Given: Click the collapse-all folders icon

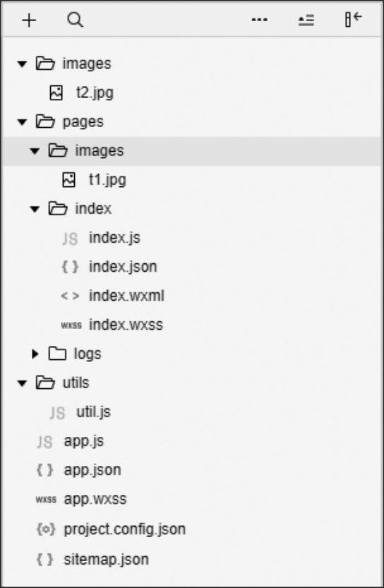Looking at the screenshot, I should tap(306, 20).
